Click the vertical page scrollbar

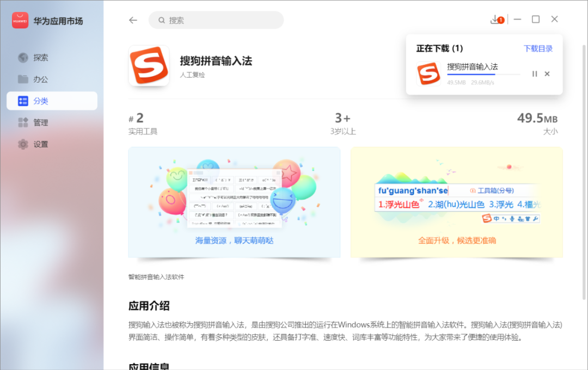pos(584,172)
